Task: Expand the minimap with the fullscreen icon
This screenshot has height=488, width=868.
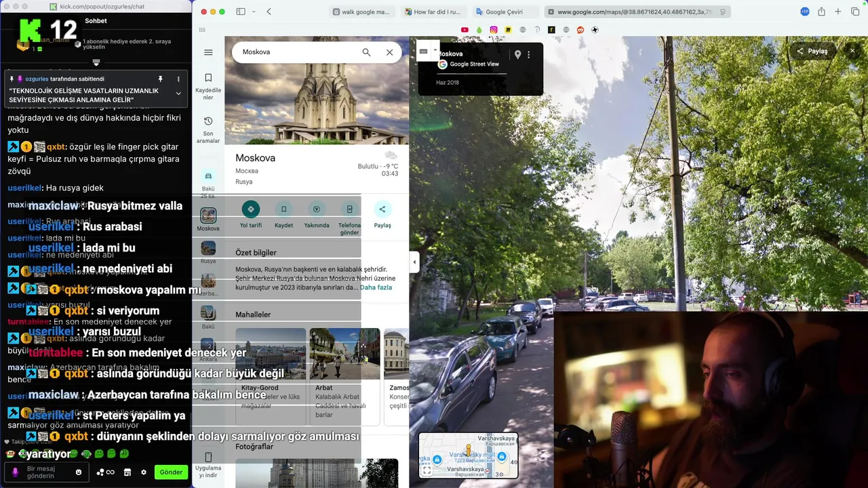Action: click(x=427, y=470)
